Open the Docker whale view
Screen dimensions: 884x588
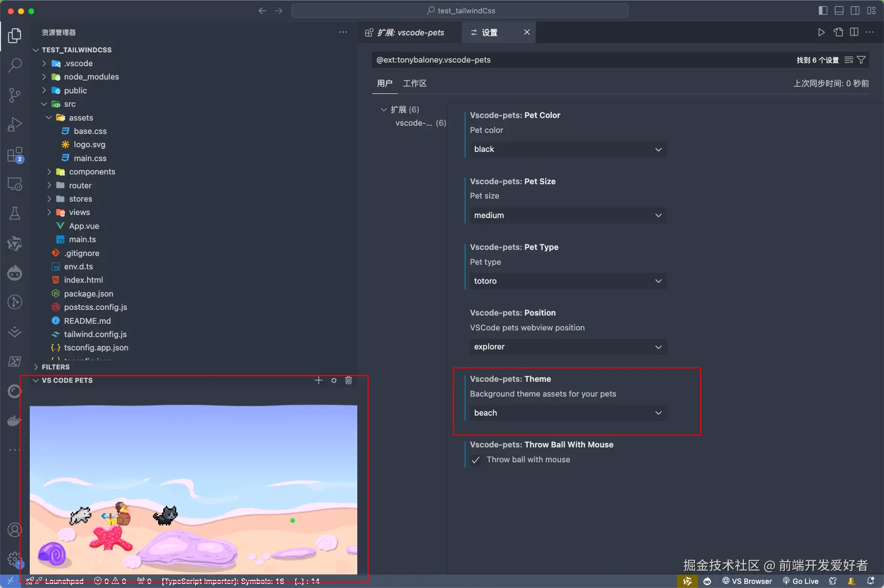click(x=15, y=421)
